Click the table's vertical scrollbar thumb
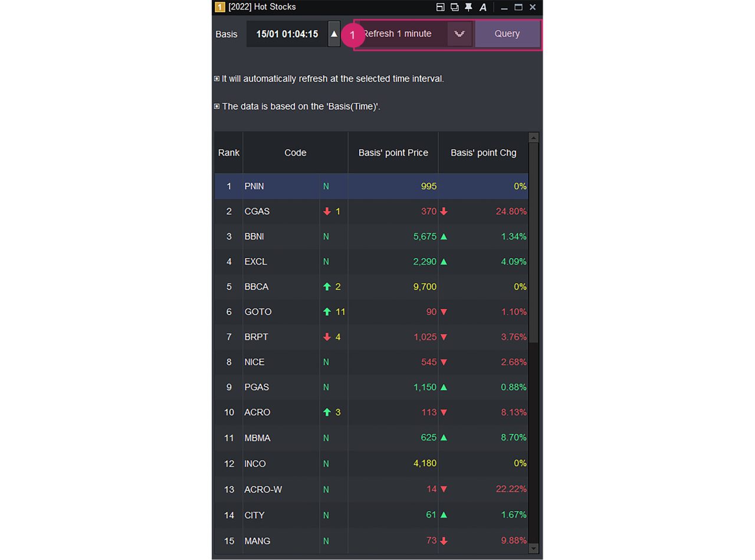This screenshot has width=755, height=560. [533, 242]
